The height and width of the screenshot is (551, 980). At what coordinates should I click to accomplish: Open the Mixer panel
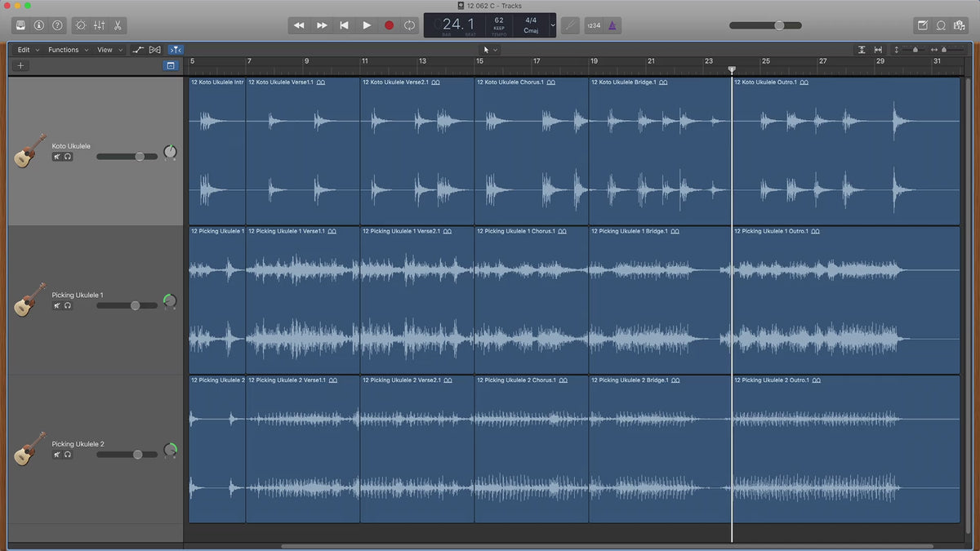point(99,25)
